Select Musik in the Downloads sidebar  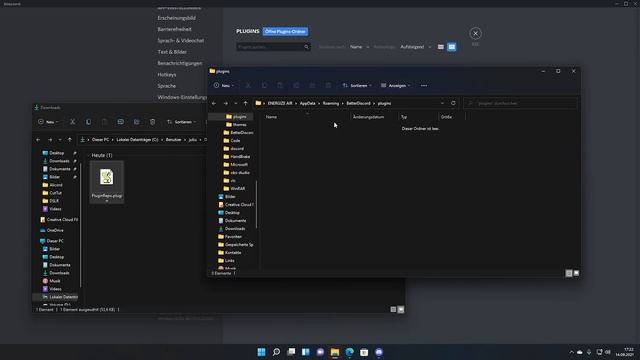point(51,281)
